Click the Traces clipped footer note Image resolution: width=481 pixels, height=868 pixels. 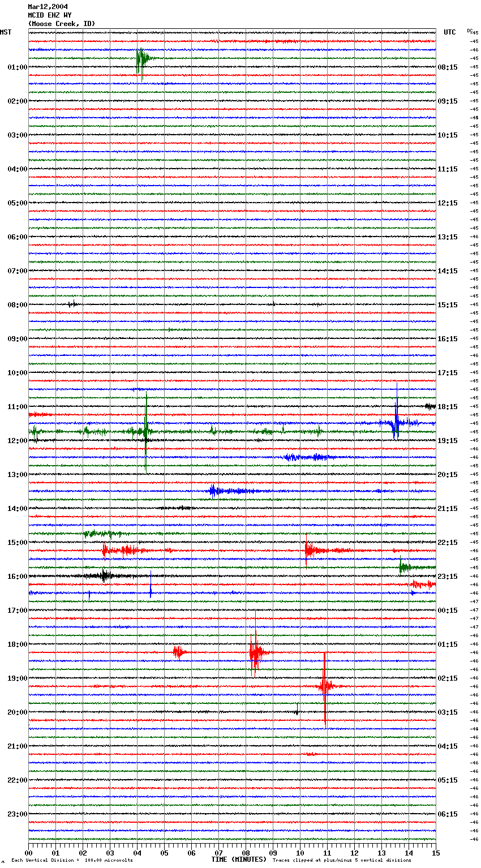tap(342, 861)
